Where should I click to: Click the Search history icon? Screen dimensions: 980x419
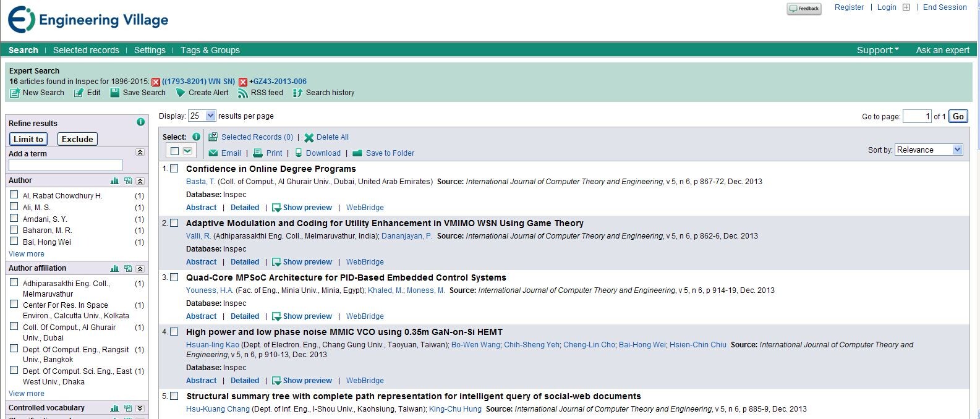(x=297, y=93)
